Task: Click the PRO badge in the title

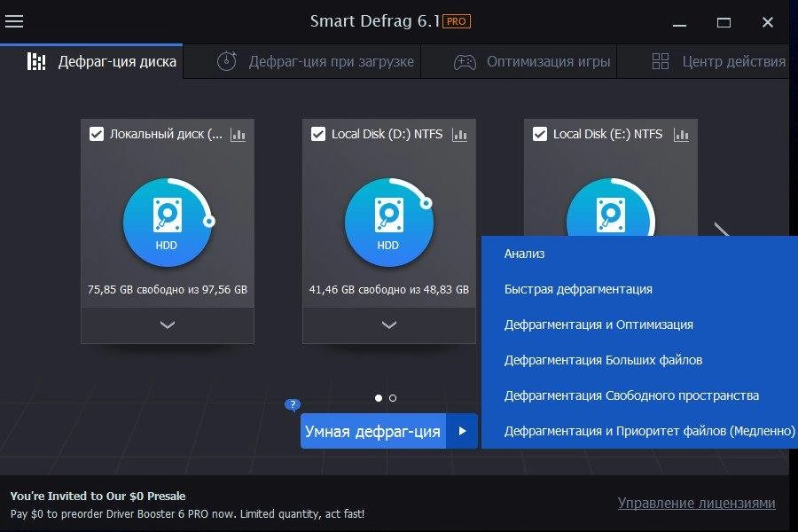Action: point(456,21)
